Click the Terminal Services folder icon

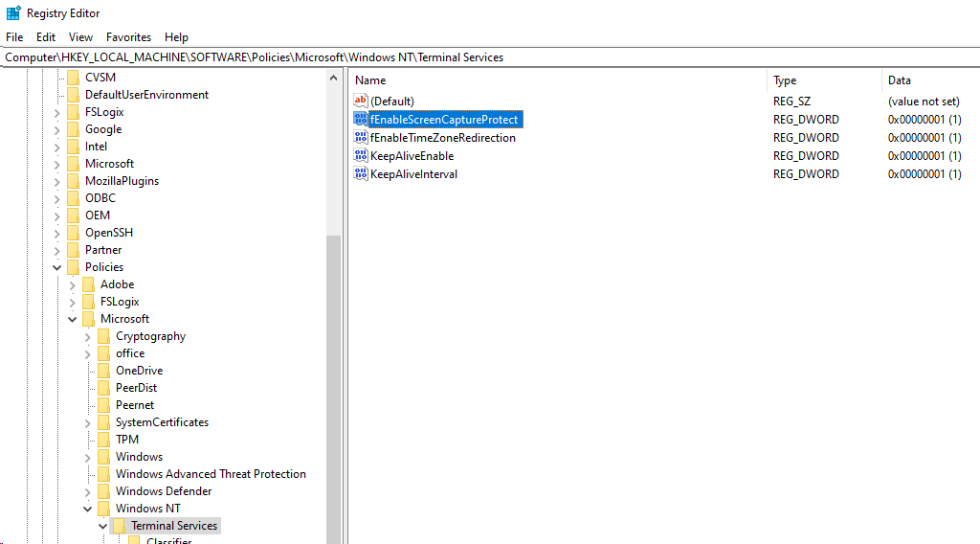pos(120,526)
